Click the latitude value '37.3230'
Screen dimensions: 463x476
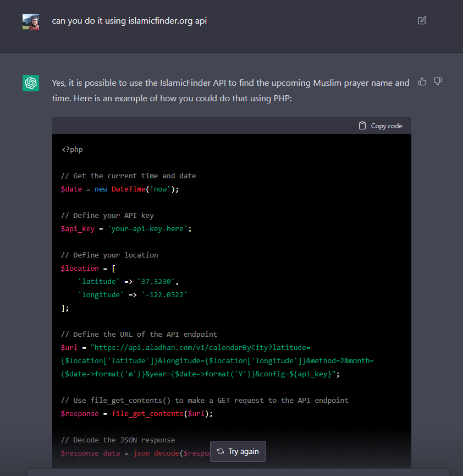pyautogui.click(x=156, y=281)
